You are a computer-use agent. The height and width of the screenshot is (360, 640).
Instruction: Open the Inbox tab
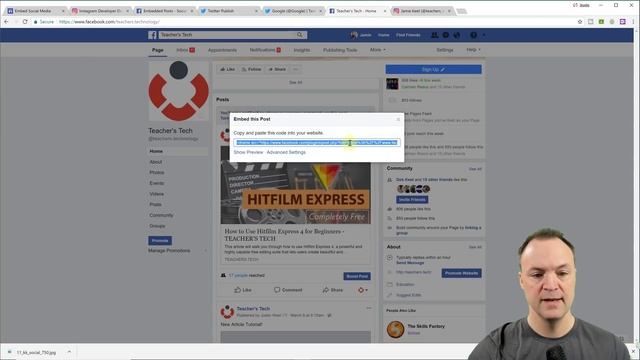tap(185, 50)
